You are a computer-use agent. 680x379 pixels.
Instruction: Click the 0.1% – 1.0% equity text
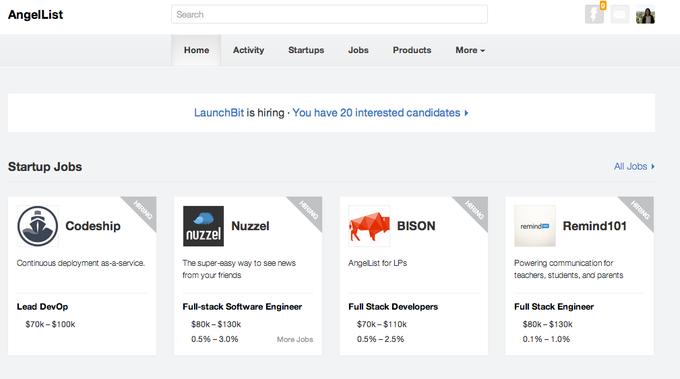pyautogui.click(x=546, y=339)
